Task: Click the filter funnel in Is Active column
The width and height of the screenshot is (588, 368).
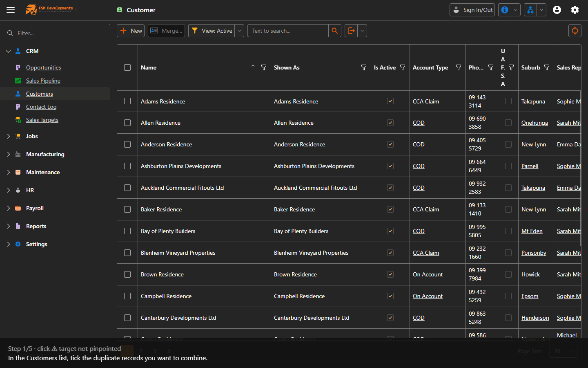Action: tap(403, 67)
